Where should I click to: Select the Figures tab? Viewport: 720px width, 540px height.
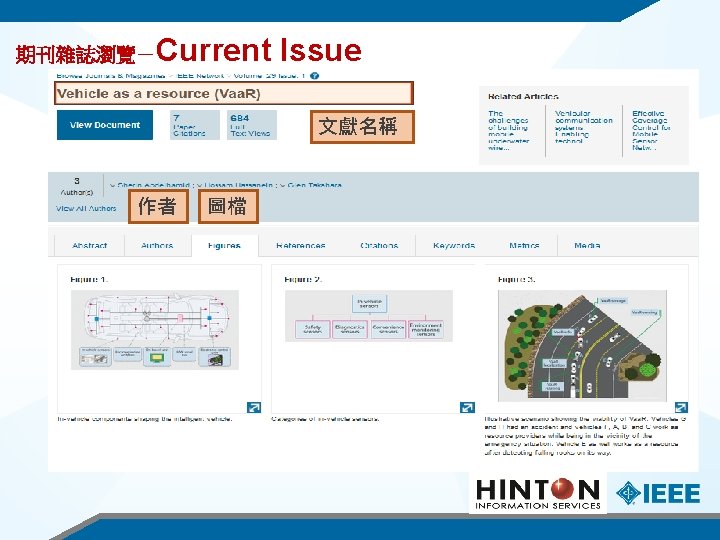(x=224, y=246)
